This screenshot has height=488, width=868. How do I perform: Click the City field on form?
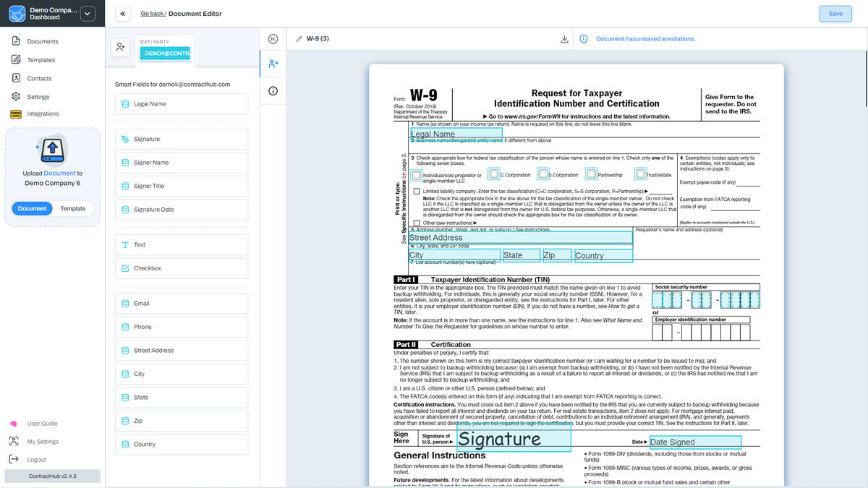[x=454, y=255]
